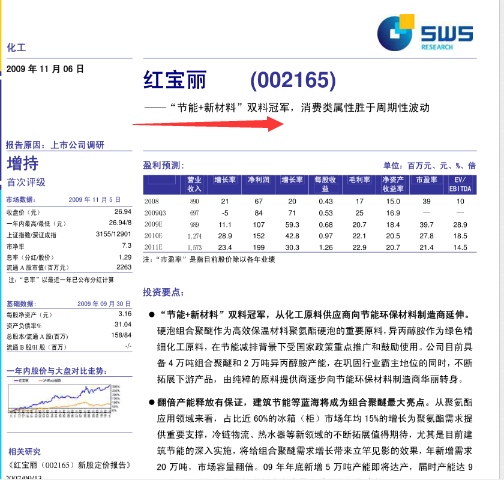The width and height of the screenshot is (504, 480).
Task: Click the report date 2009年11月06日
Action: point(45,69)
